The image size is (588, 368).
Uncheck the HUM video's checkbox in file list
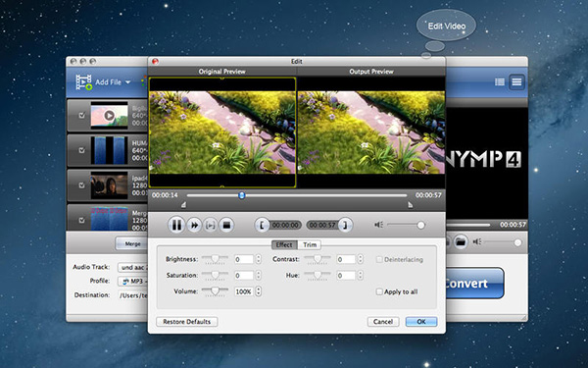coord(81,150)
